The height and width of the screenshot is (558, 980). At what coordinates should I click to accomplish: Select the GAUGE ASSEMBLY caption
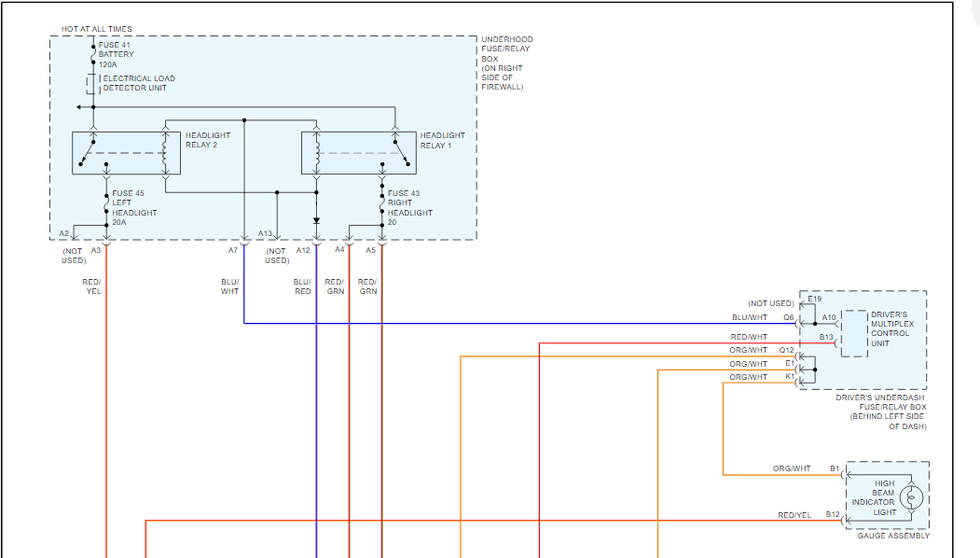(x=893, y=536)
